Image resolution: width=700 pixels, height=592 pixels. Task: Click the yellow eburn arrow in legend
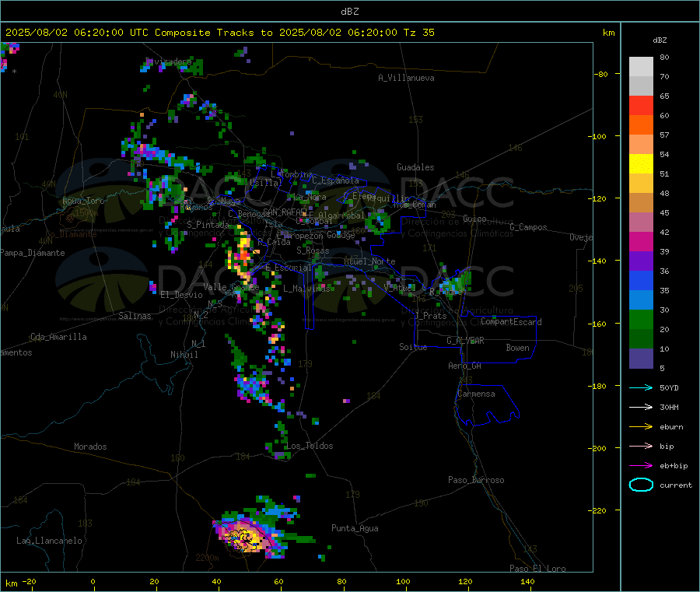[x=641, y=427]
